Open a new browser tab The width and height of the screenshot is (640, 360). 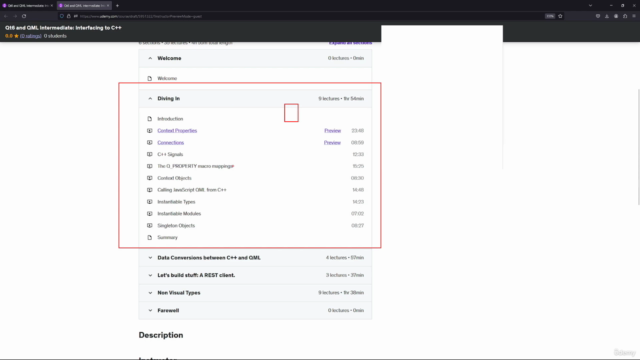coord(117,6)
